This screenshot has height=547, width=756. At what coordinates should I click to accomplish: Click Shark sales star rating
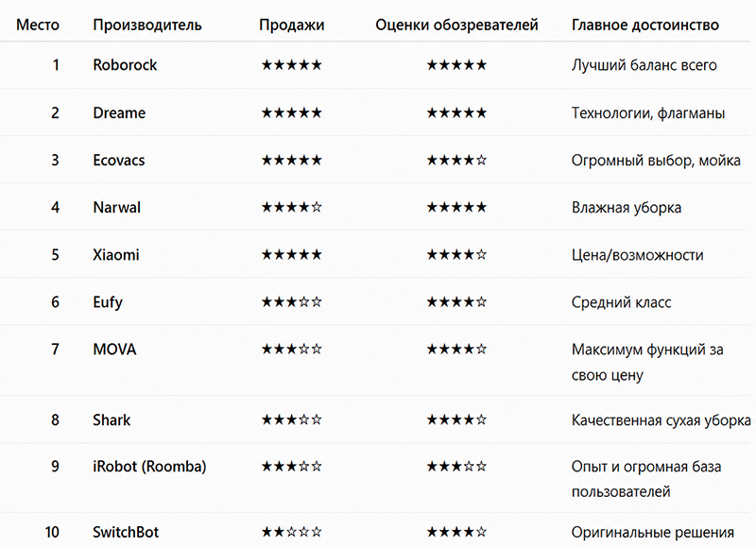tap(292, 419)
